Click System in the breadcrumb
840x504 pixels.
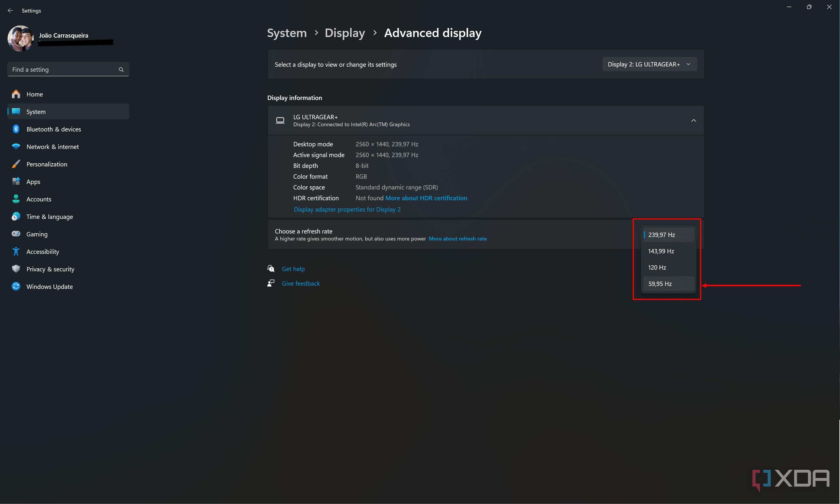[x=287, y=33]
